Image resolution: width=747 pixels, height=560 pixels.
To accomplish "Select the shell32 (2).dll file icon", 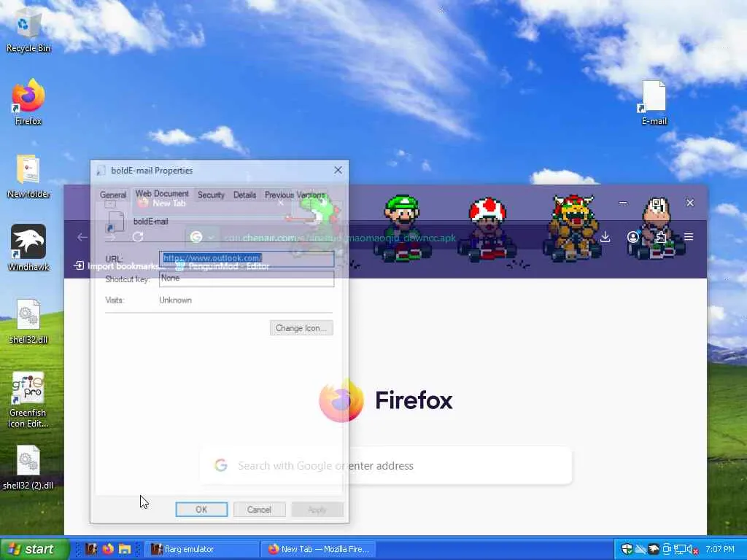I will click(x=28, y=467).
